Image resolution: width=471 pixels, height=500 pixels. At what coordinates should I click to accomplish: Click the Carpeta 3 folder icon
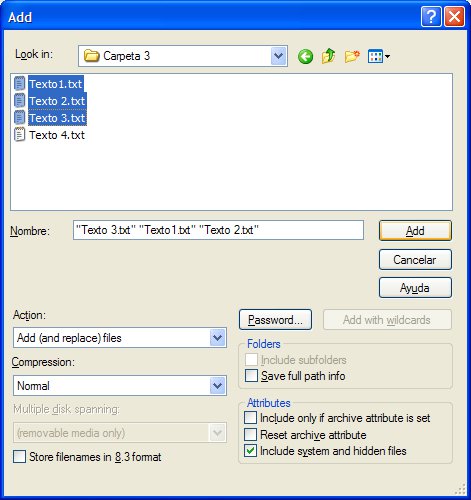point(91,56)
